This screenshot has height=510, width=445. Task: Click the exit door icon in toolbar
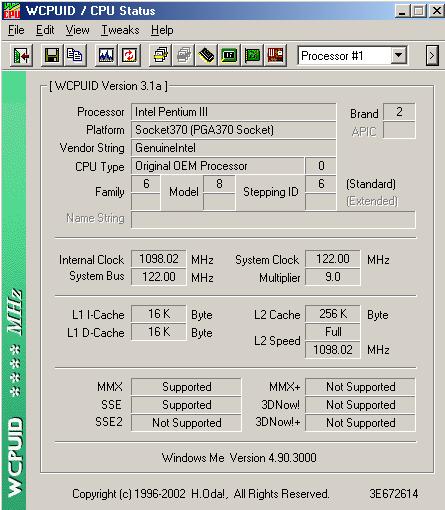click(21, 55)
